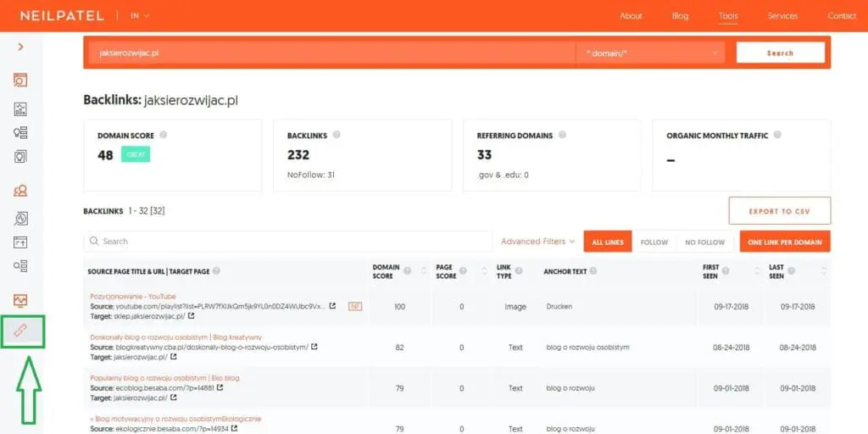The height and width of the screenshot is (434, 868).
Task: Open external link icon for blogkreatywny.cba.pl source
Action: pos(314,347)
